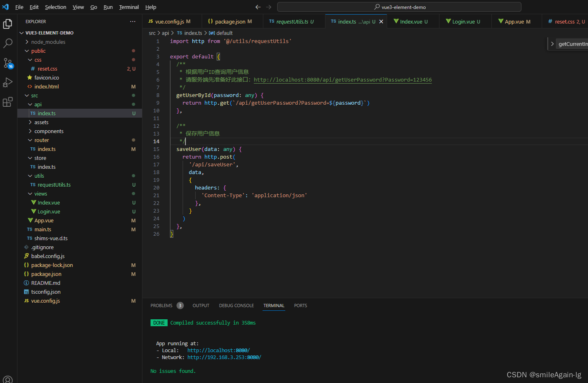Open the PORTS panel tab

pos(300,306)
